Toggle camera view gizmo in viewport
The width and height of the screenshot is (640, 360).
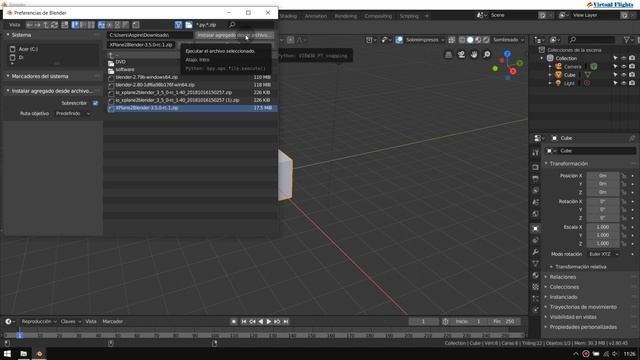point(461,54)
